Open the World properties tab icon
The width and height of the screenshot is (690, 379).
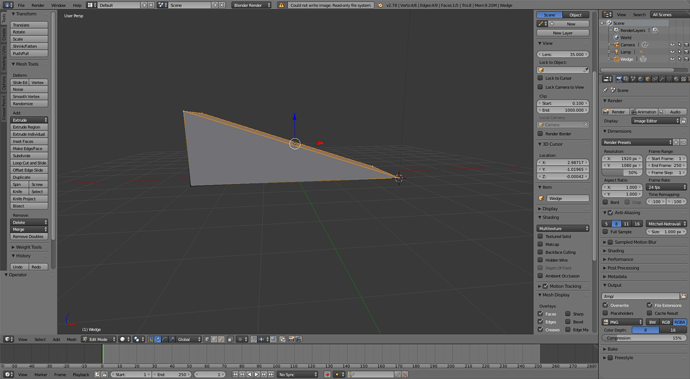pyautogui.click(x=640, y=79)
